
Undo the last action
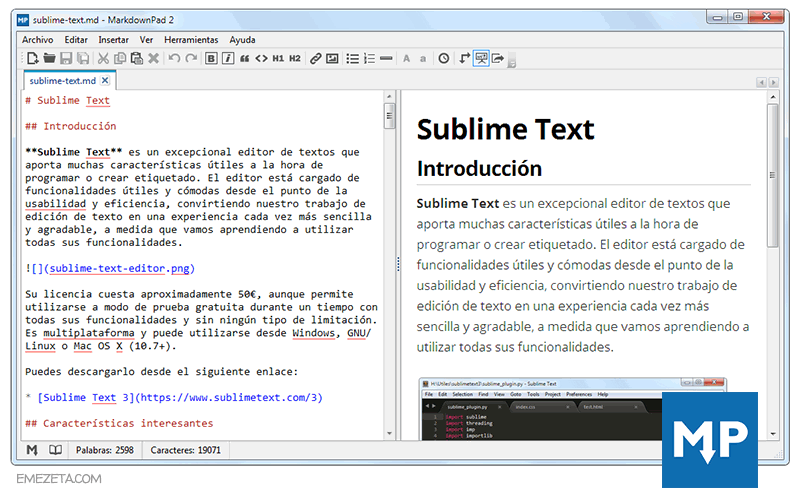click(174, 59)
